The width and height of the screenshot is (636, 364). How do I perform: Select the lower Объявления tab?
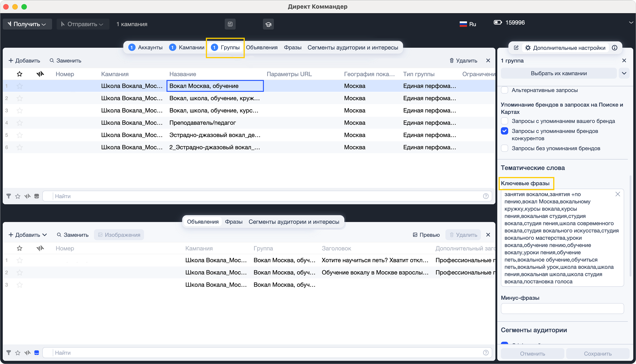[203, 222]
